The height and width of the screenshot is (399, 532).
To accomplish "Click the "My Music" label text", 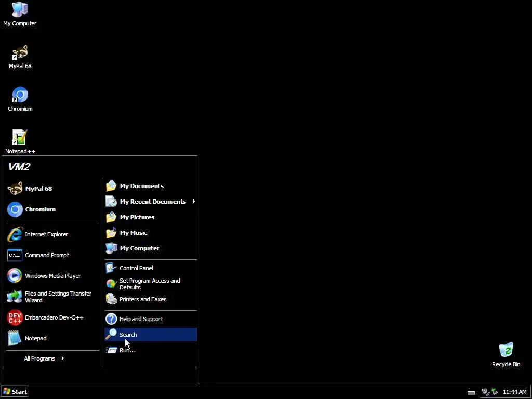I will coord(134,233).
